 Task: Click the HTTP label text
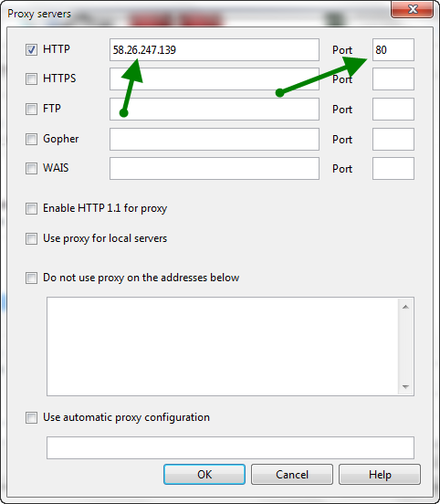tap(57, 49)
